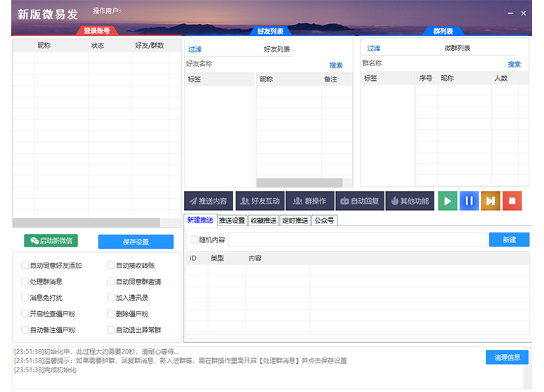This screenshot has height=392, width=544.
Task: Click the red stop button
Action: point(512,201)
